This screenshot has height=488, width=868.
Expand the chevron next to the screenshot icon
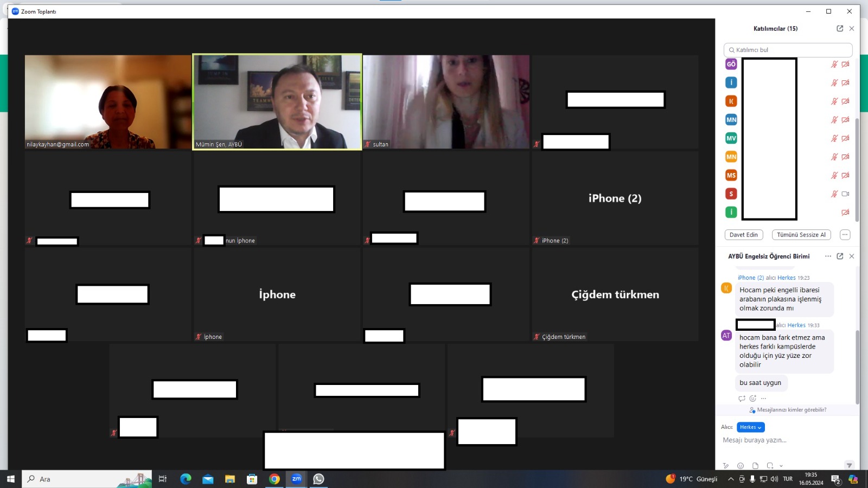tap(781, 465)
